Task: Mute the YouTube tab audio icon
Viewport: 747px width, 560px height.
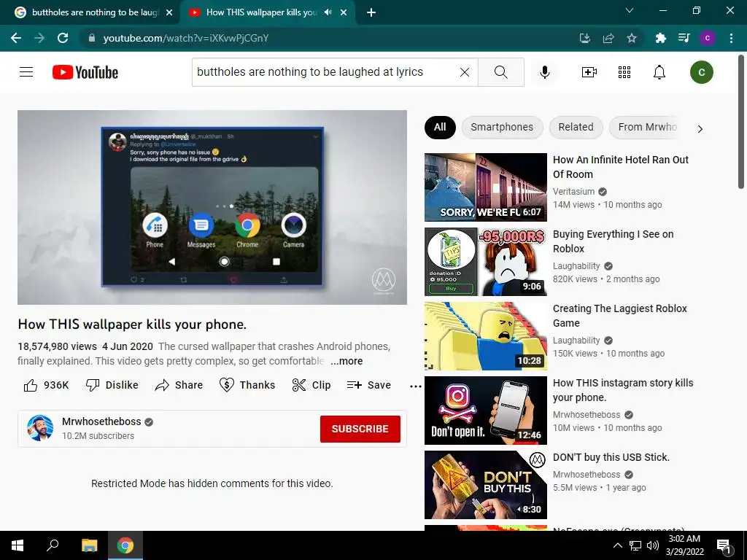Action: (x=328, y=12)
